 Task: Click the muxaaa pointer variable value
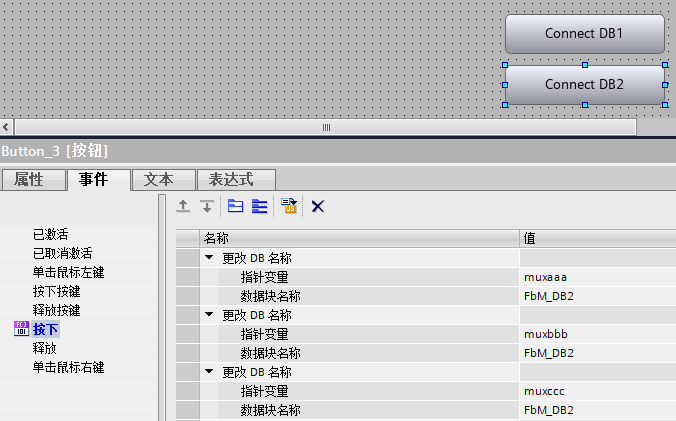[545, 276]
